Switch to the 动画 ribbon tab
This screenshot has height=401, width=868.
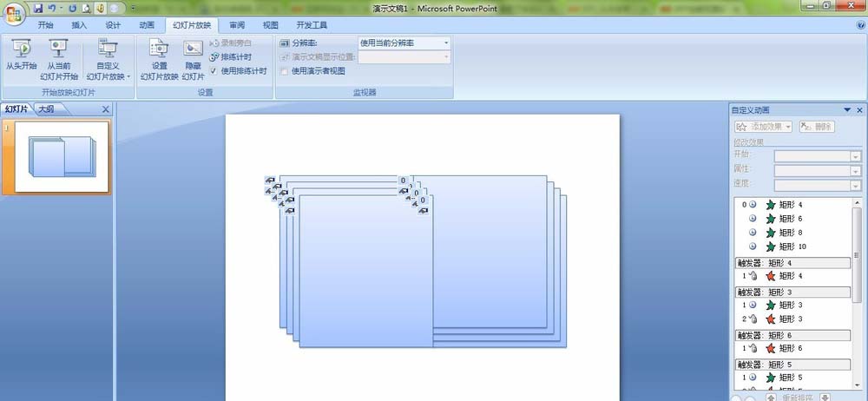pos(147,25)
